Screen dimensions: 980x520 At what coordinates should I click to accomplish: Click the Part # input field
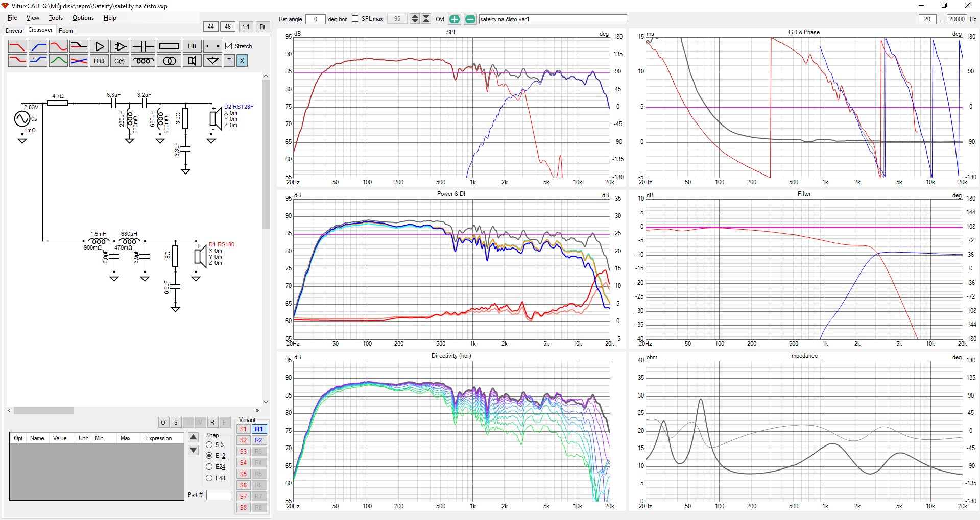tap(219, 495)
